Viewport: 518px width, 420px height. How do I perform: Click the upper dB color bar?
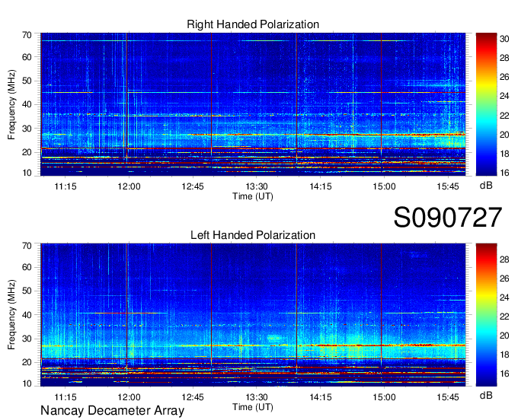pyautogui.click(x=486, y=104)
